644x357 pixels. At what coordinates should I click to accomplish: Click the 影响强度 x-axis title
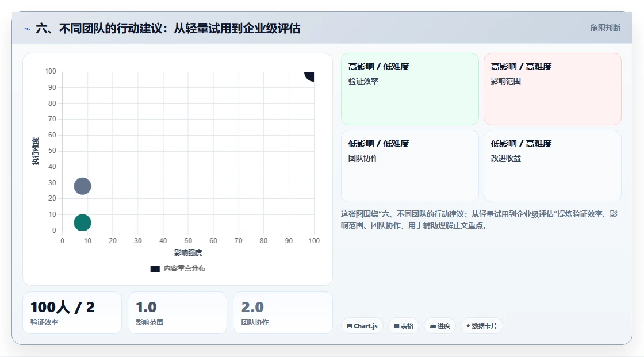pos(188,252)
